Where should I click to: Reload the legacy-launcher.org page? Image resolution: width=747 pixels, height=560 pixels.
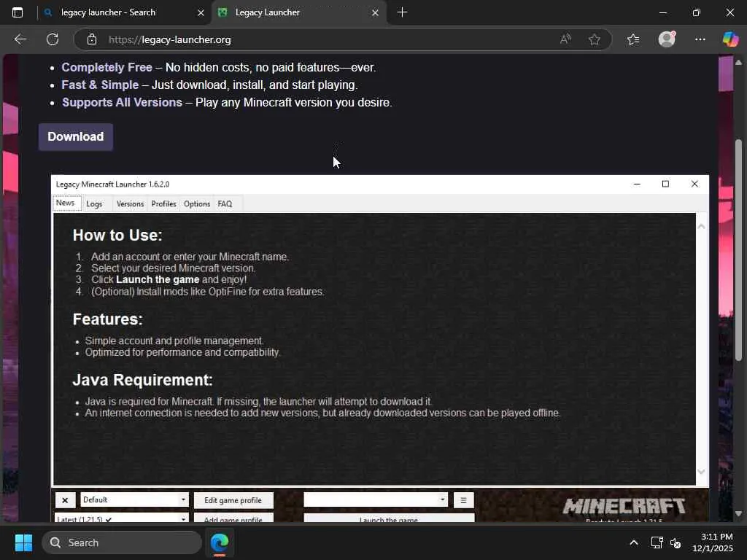point(53,39)
